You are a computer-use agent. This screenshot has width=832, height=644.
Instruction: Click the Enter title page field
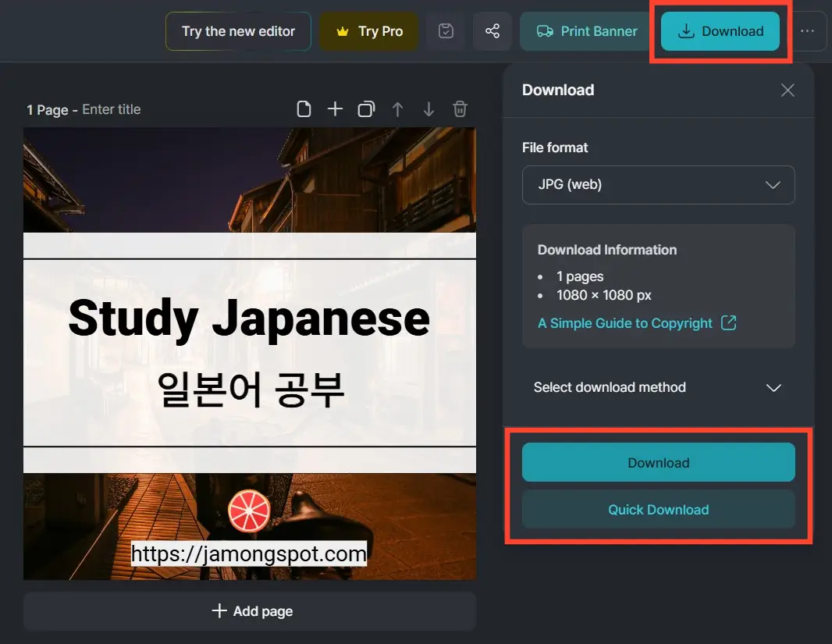tap(112, 109)
